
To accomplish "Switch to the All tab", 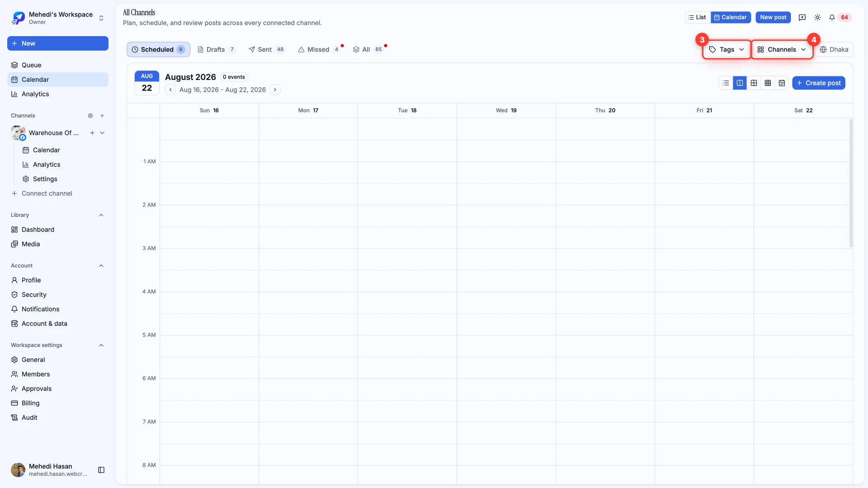I will tap(368, 50).
